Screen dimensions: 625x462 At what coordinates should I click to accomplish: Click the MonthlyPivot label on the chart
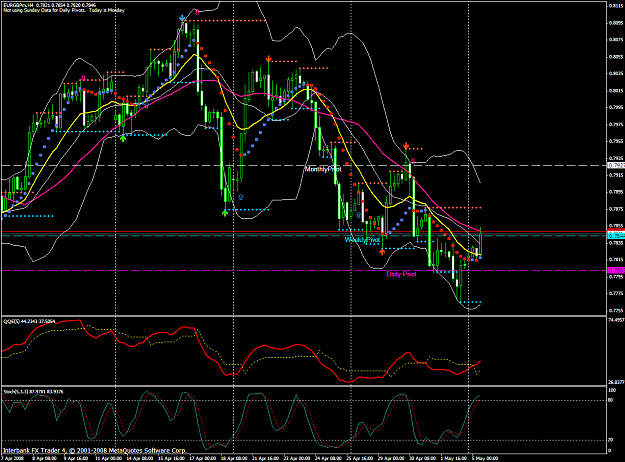[323, 169]
